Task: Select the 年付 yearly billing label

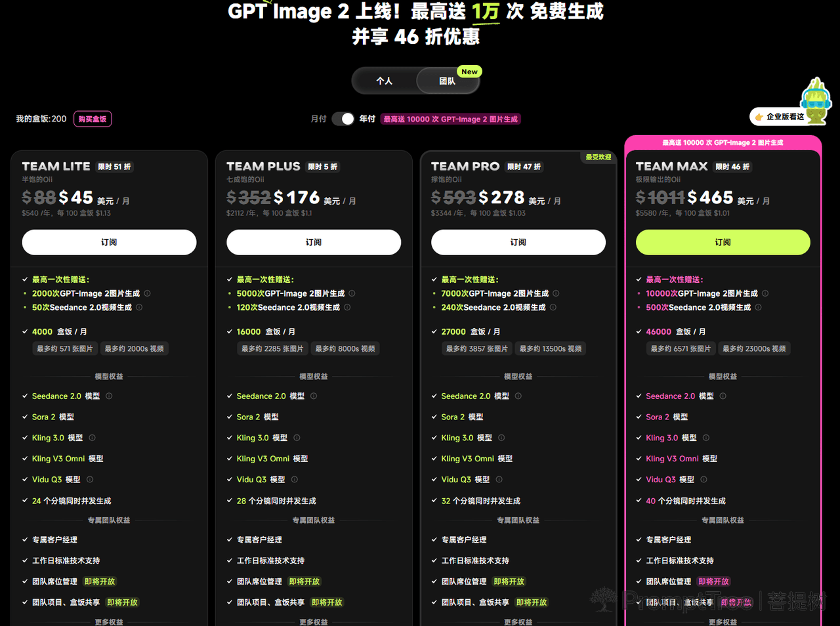Action: [367, 119]
